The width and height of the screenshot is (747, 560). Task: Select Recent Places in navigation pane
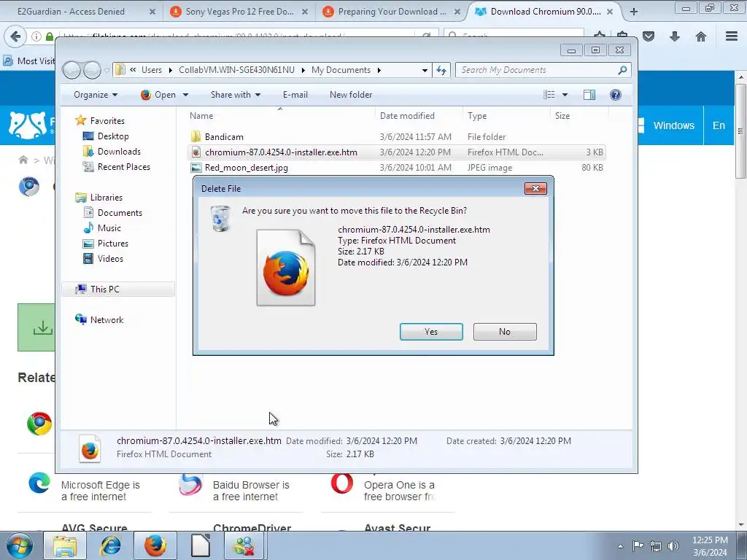pyautogui.click(x=124, y=167)
